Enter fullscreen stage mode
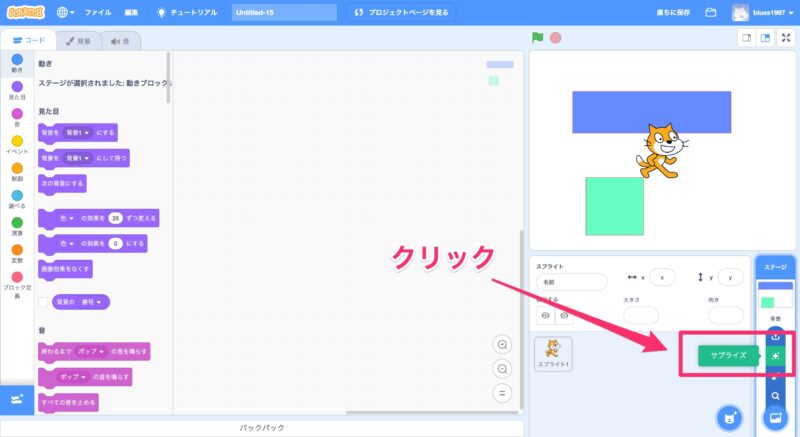The image size is (800, 437). (785, 38)
